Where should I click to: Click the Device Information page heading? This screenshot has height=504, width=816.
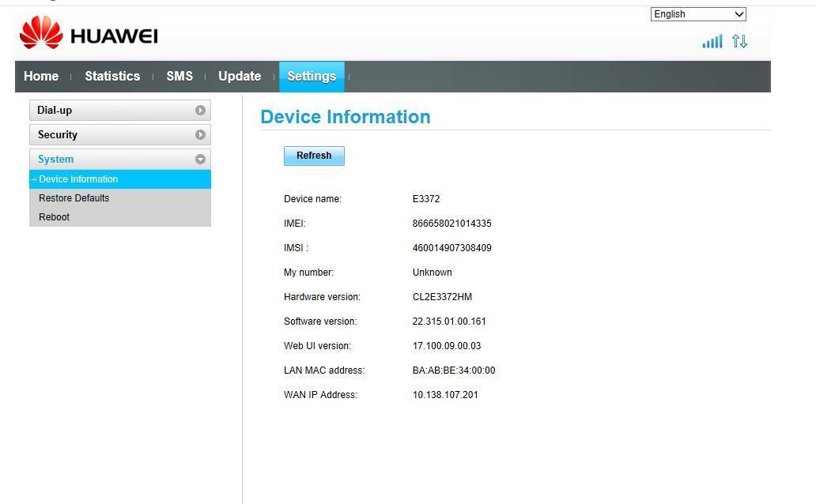point(346,116)
